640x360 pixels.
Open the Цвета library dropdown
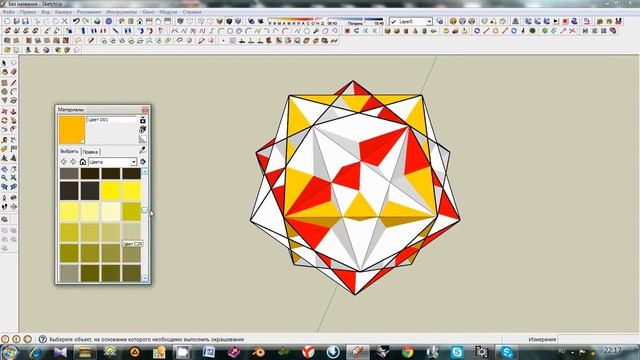click(113, 162)
